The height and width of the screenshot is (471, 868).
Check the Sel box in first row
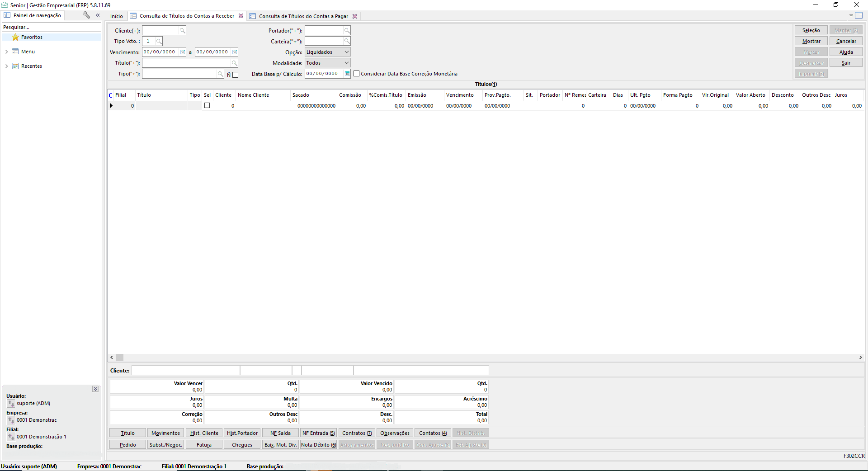(207, 105)
